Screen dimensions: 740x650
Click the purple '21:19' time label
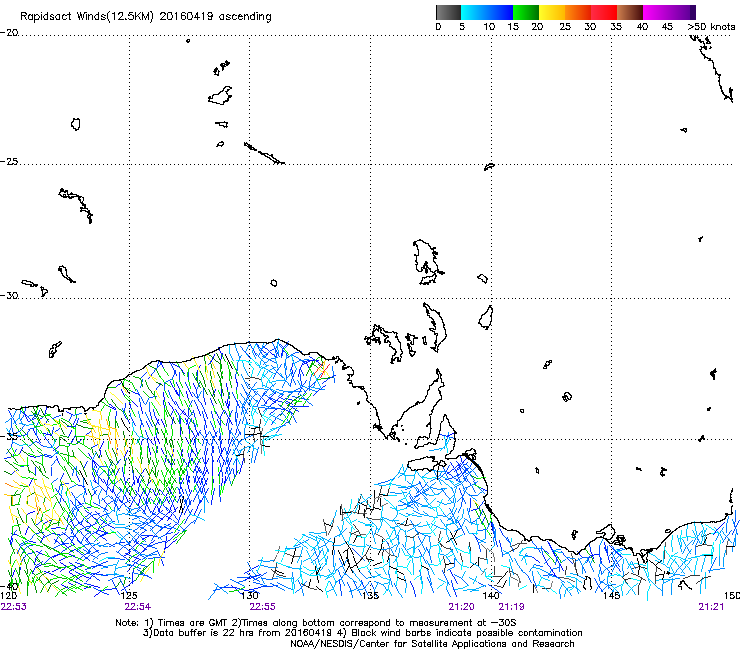(x=512, y=607)
